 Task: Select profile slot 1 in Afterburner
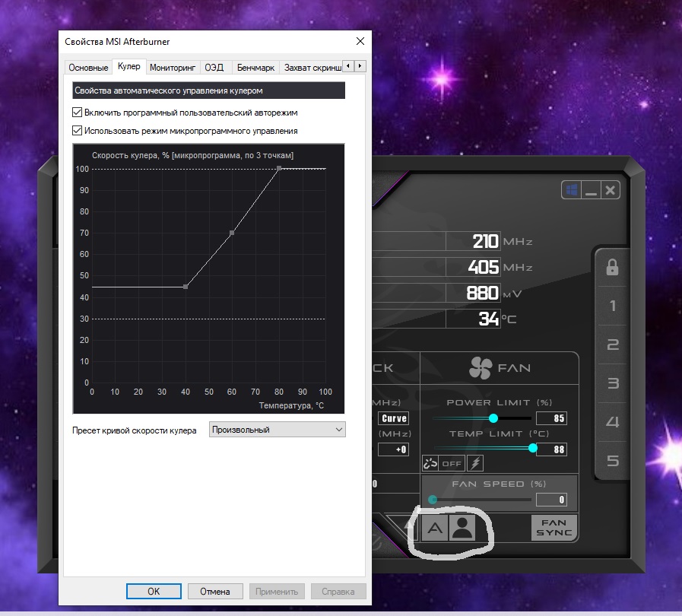(612, 306)
